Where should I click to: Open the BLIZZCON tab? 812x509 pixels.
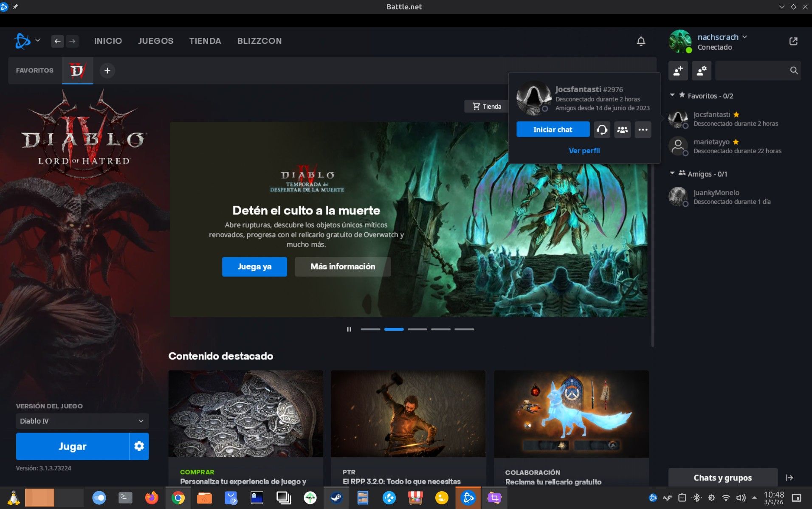pyautogui.click(x=259, y=41)
